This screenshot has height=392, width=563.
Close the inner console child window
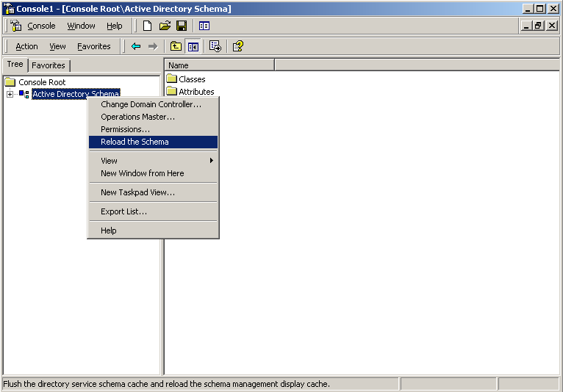[552, 26]
